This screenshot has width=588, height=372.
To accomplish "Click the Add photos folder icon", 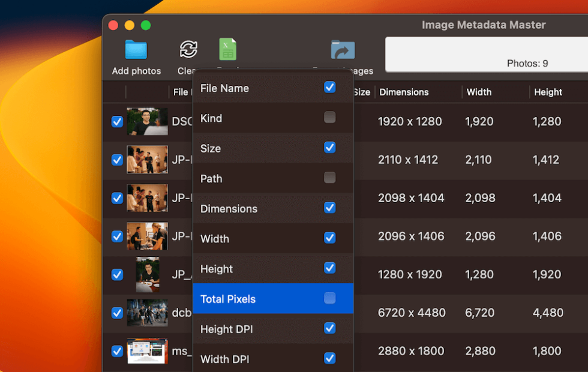I will pyautogui.click(x=136, y=49).
